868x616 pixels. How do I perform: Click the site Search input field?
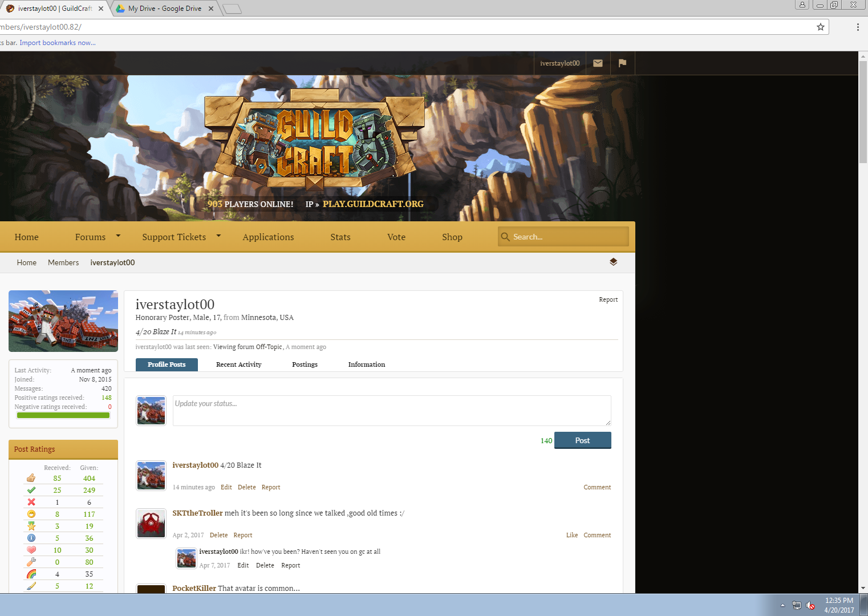pyautogui.click(x=563, y=237)
